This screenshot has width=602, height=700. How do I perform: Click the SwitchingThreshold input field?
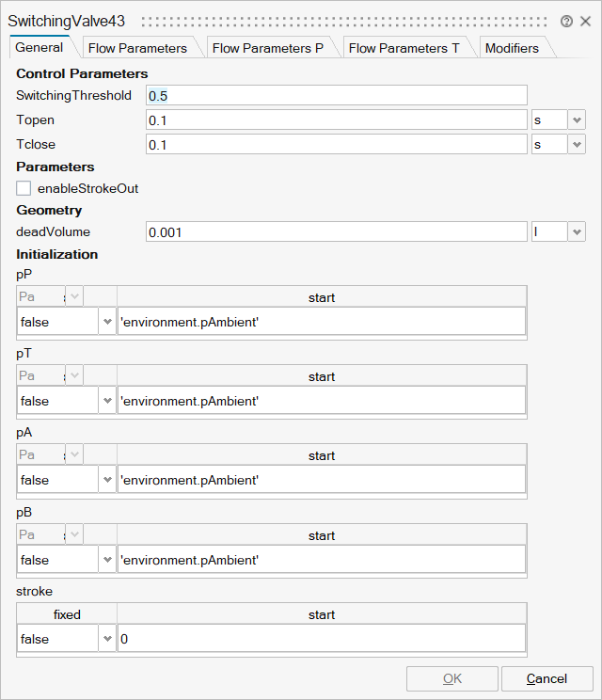click(336, 95)
